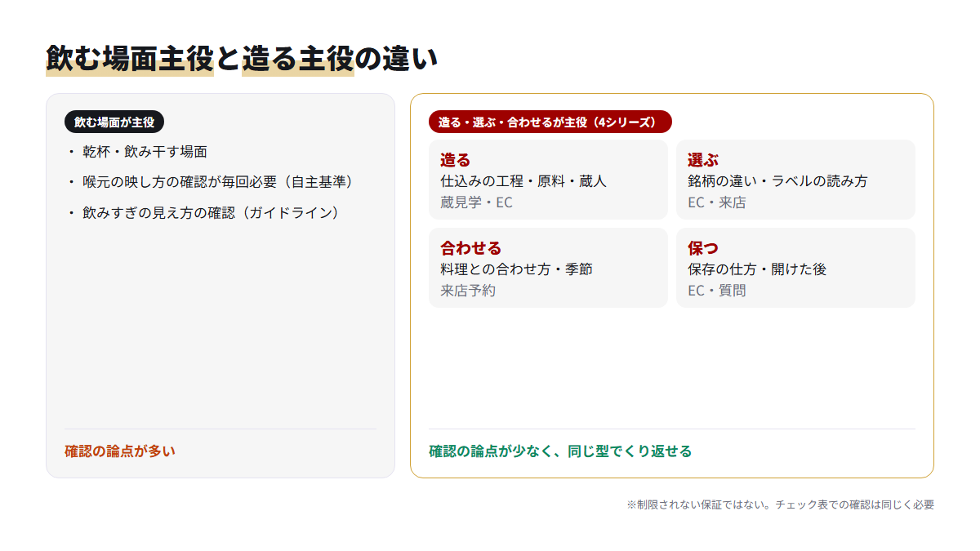The width and height of the screenshot is (980, 551).
Task: Select the red card heading 保つ
Action: (x=703, y=248)
